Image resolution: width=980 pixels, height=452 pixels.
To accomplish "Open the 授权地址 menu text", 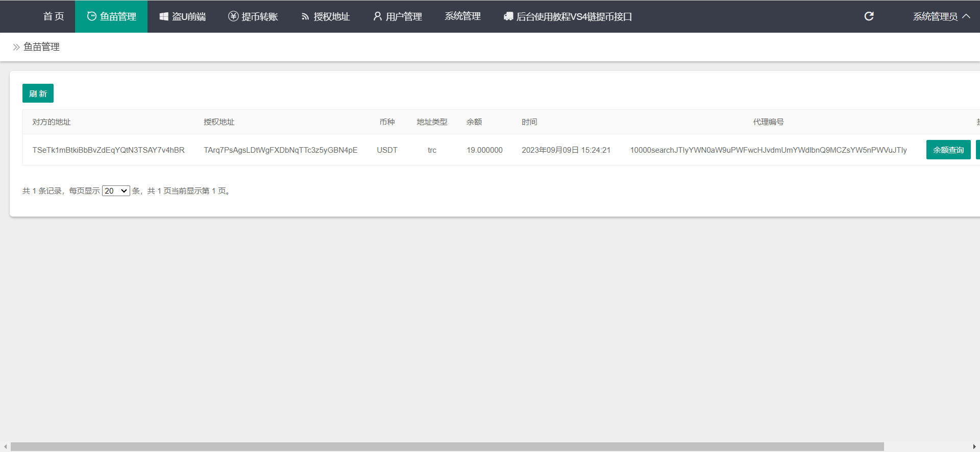I will tap(332, 16).
